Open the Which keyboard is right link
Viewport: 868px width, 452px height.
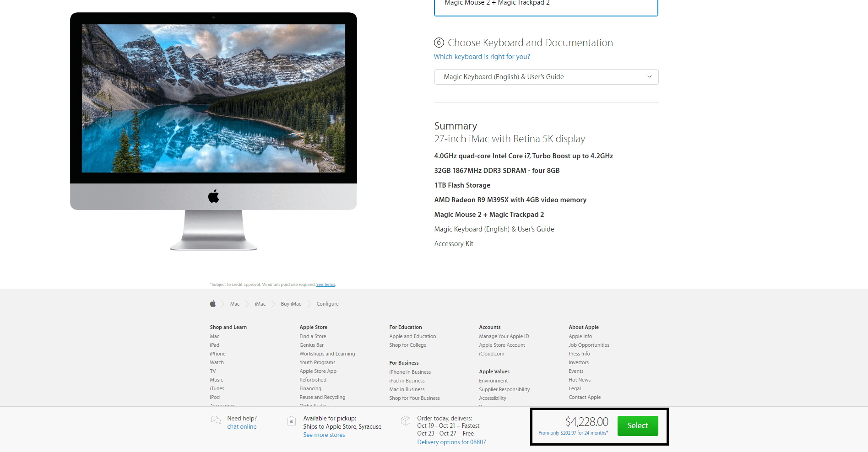[x=482, y=56]
